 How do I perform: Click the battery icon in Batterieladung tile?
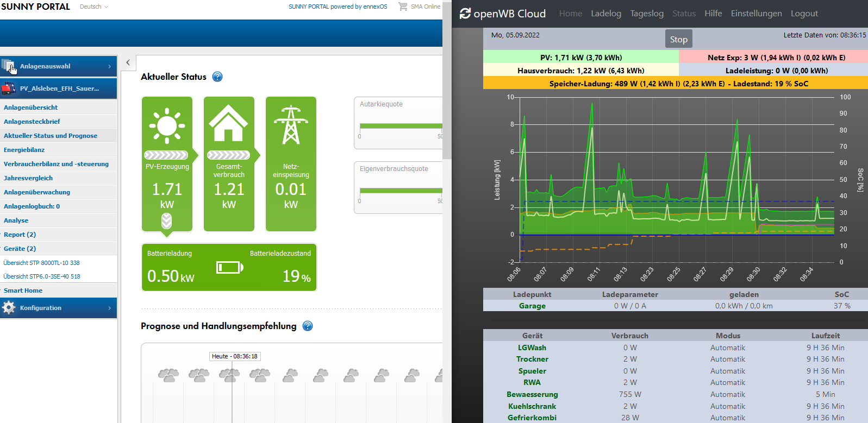(x=229, y=267)
